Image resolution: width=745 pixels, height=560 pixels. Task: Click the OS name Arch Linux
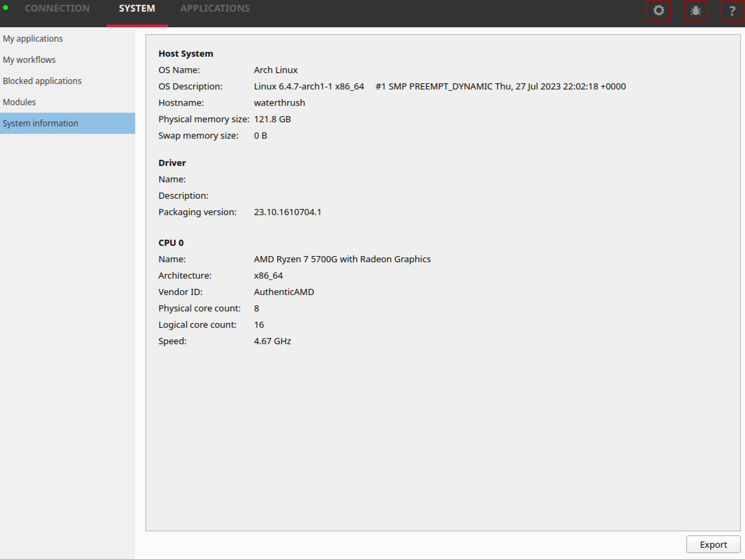(275, 70)
